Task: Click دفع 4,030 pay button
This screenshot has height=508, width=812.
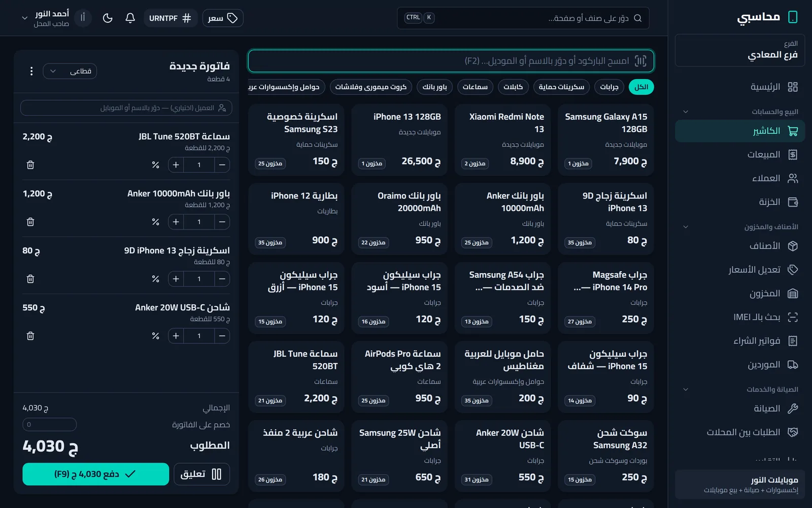Action: pyautogui.click(x=95, y=474)
